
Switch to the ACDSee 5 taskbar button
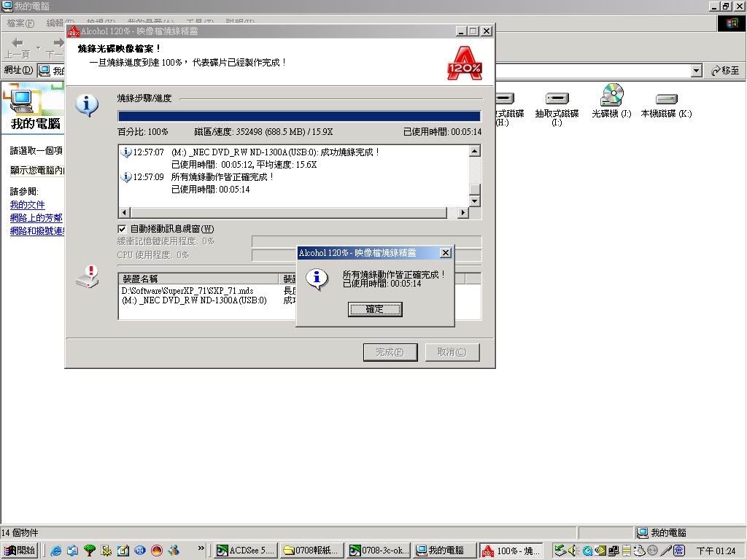coord(245,551)
